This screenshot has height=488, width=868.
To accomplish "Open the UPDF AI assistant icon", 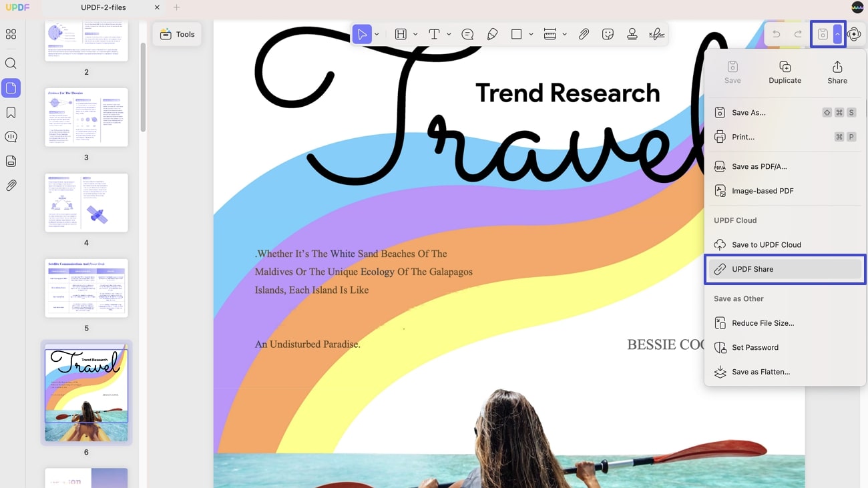I will tap(855, 34).
